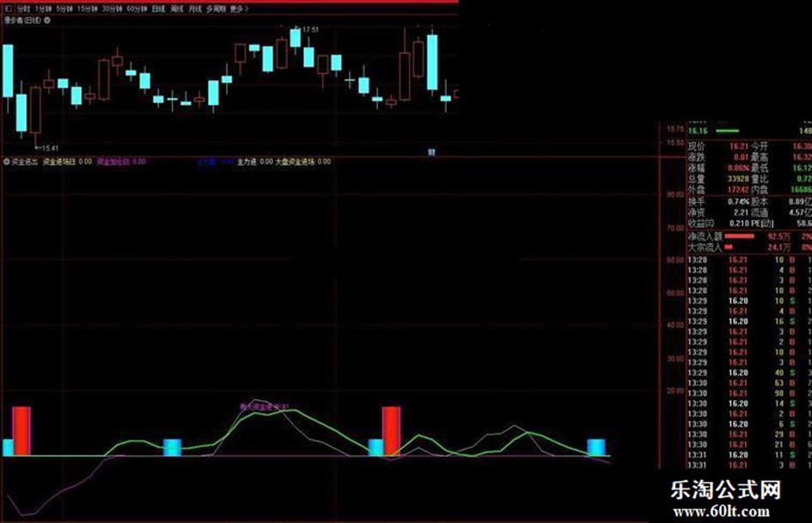Click the 外盘 value 17242
Viewport: 812px width, 523px height.
(x=738, y=190)
